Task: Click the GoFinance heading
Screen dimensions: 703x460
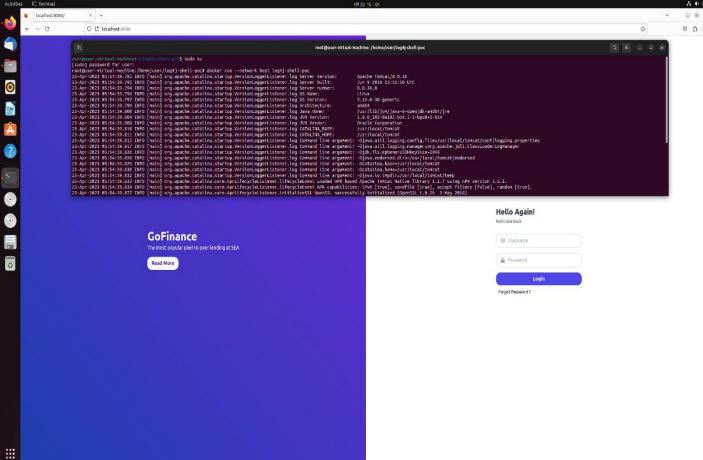Action: [172, 236]
